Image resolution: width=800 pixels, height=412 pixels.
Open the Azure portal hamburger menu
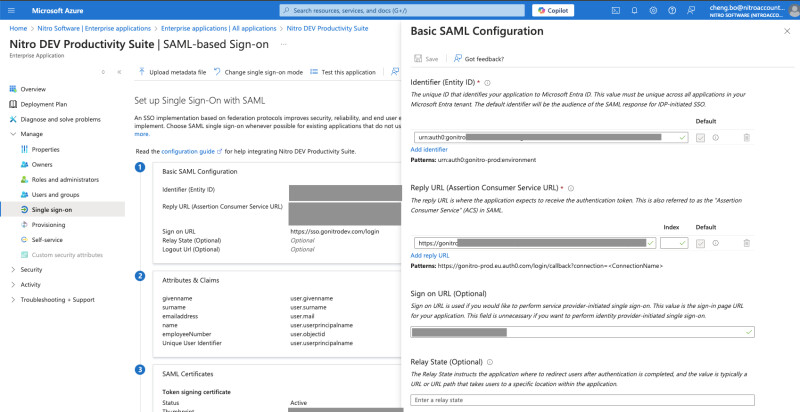point(11,10)
